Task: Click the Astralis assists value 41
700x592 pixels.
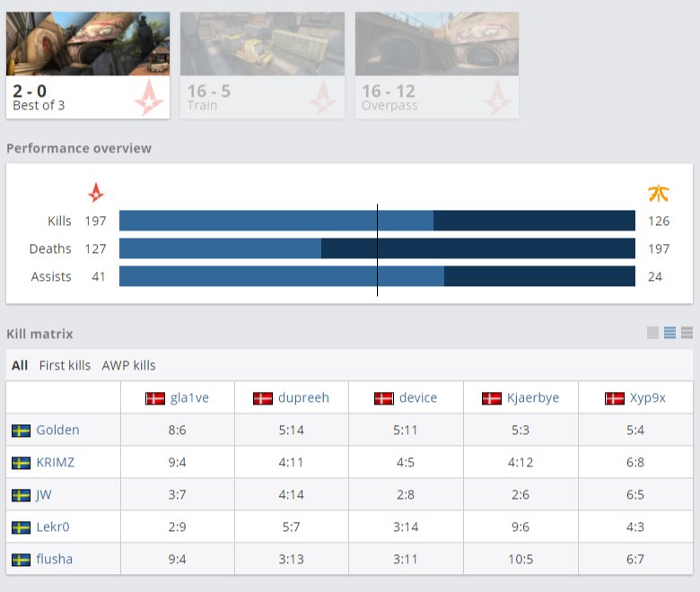Action: 99,276
